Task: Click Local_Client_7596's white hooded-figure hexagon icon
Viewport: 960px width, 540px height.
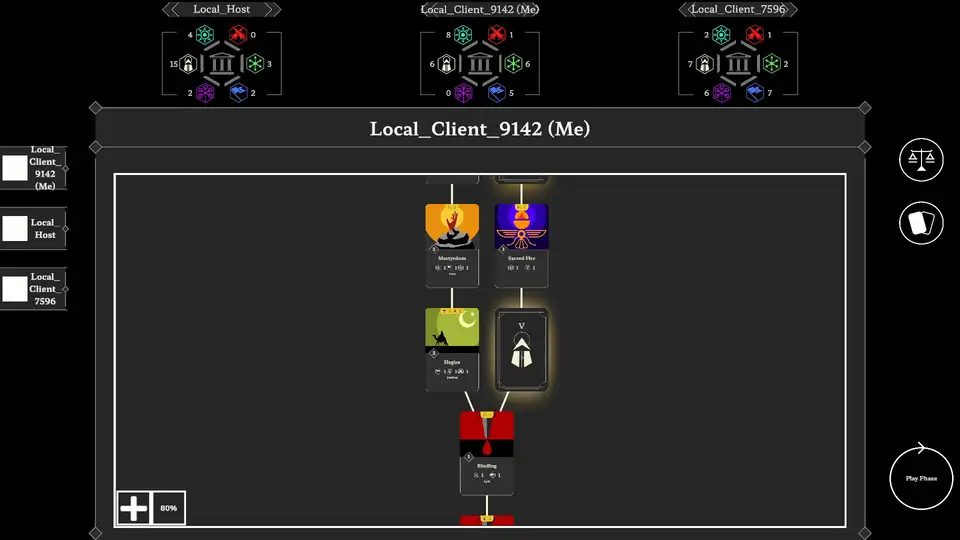Action: 705,64
